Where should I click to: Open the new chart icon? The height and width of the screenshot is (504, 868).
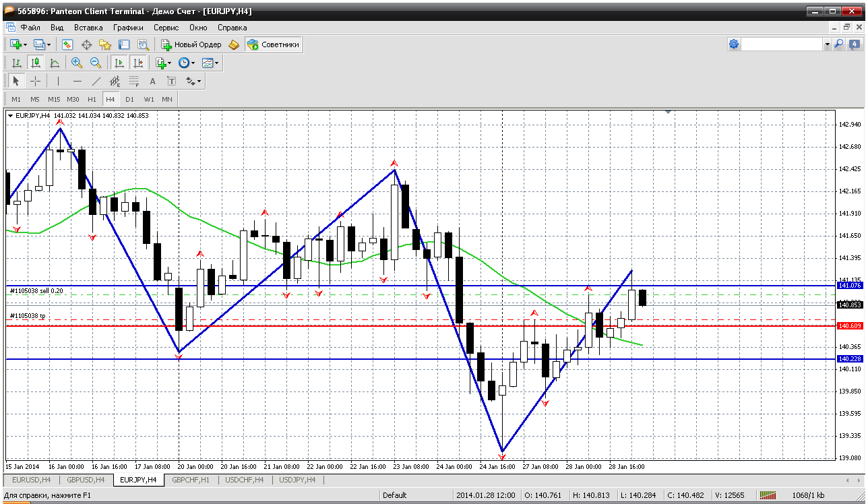[x=15, y=44]
